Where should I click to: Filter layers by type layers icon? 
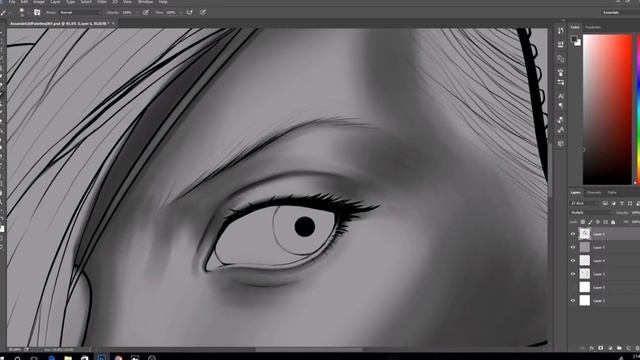click(622, 203)
